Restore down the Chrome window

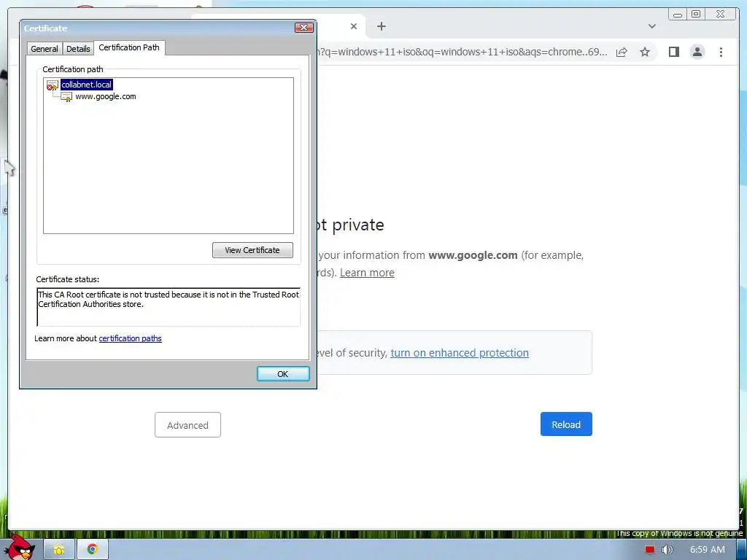[x=696, y=15]
